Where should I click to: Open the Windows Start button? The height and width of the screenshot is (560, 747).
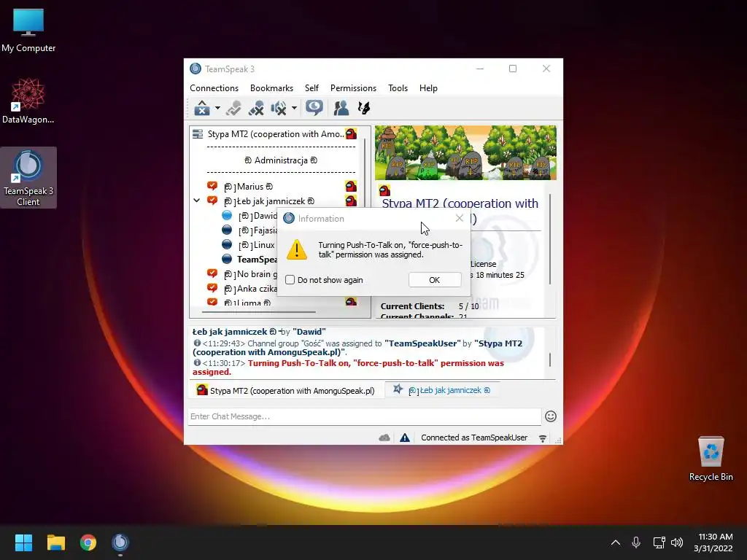click(23, 542)
